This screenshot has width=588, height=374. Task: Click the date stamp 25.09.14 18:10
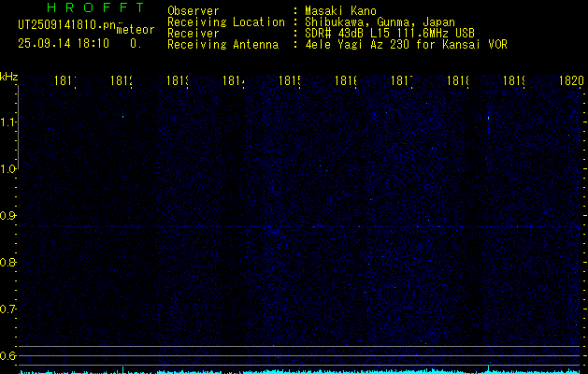64,44
